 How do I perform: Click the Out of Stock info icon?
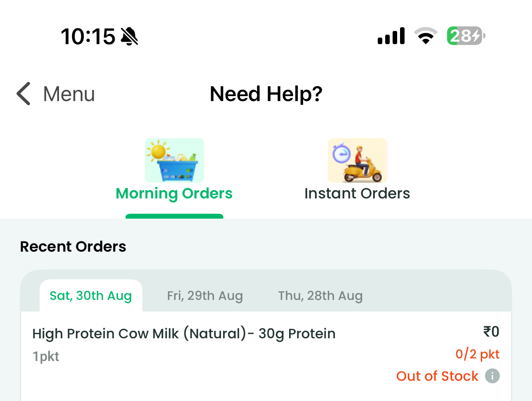pos(492,376)
